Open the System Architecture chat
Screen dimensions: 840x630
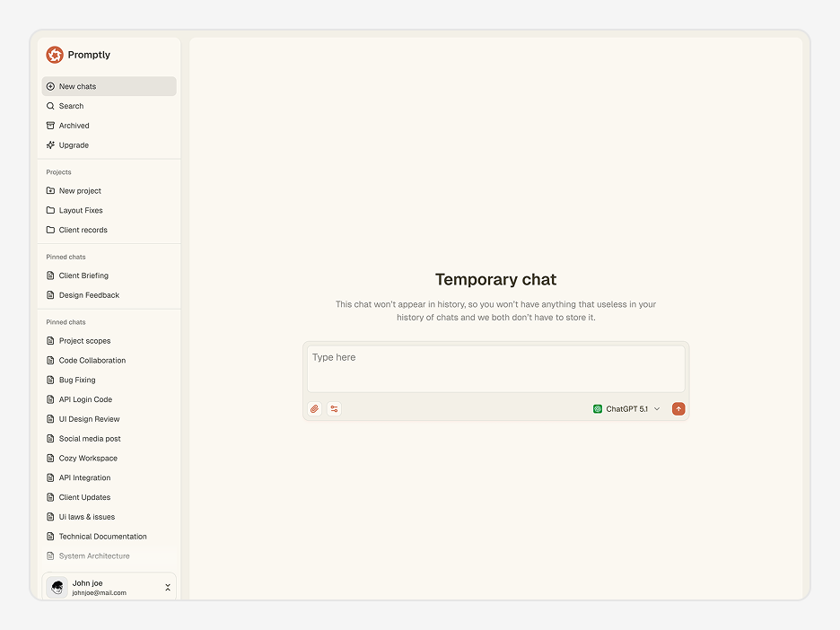coord(109,556)
